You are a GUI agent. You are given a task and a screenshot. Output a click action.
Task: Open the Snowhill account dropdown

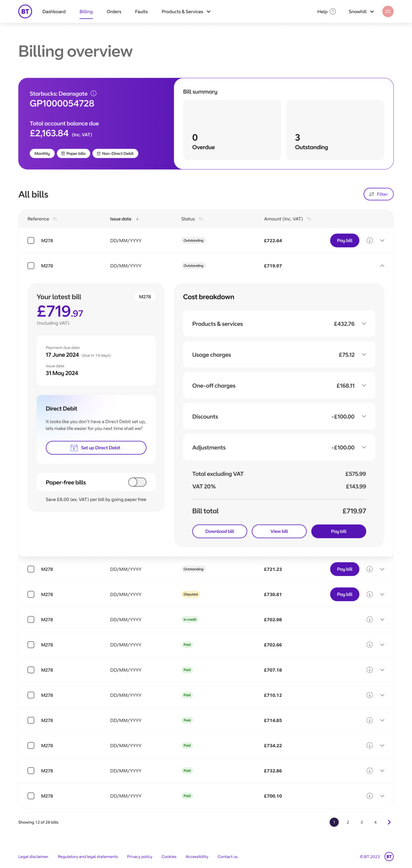point(361,12)
